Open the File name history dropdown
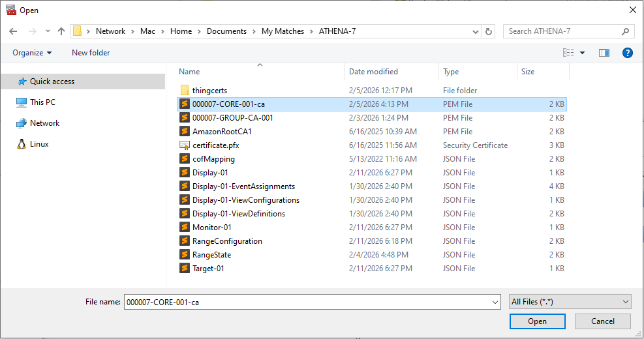 coord(495,302)
